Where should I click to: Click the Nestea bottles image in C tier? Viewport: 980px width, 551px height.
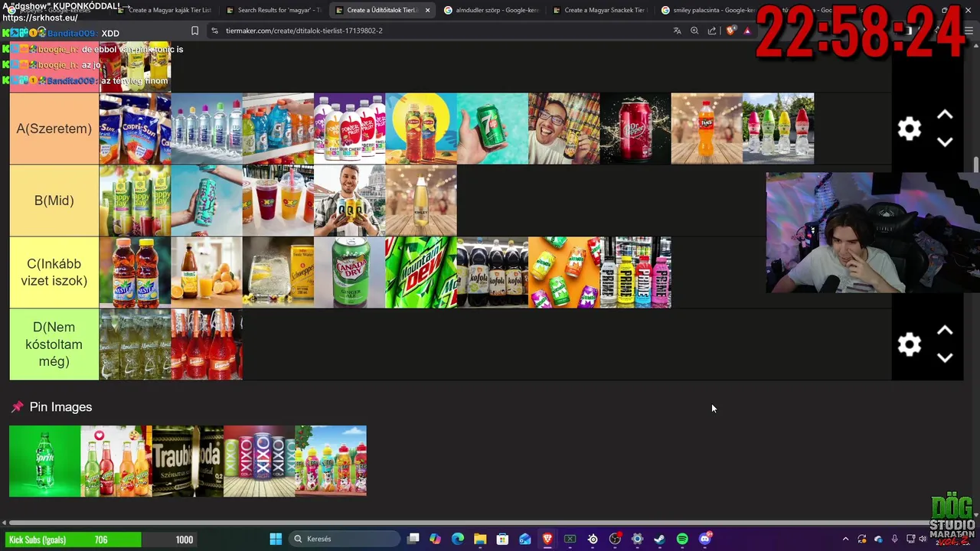point(135,272)
